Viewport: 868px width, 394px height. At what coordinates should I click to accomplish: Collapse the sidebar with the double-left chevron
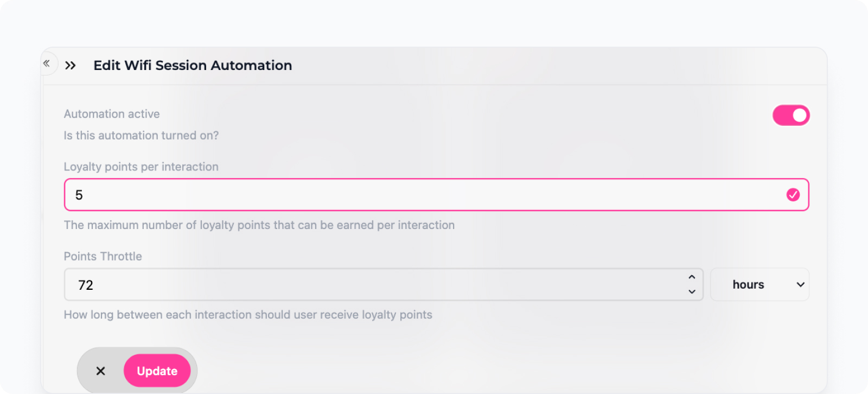(x=47, y=63)
